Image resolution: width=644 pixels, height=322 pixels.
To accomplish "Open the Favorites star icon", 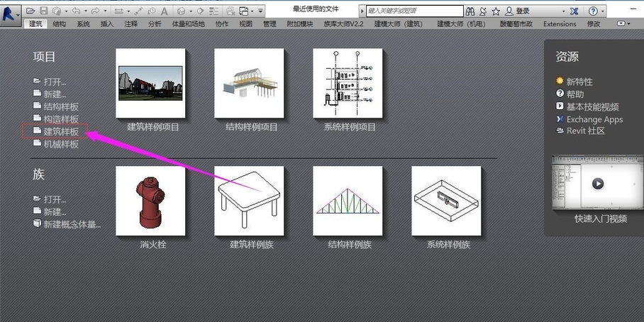I will (496, 11).
